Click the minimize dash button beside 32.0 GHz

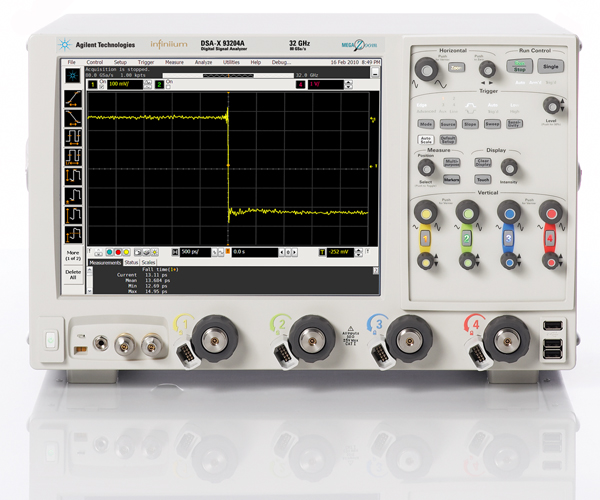click(375, 73)
